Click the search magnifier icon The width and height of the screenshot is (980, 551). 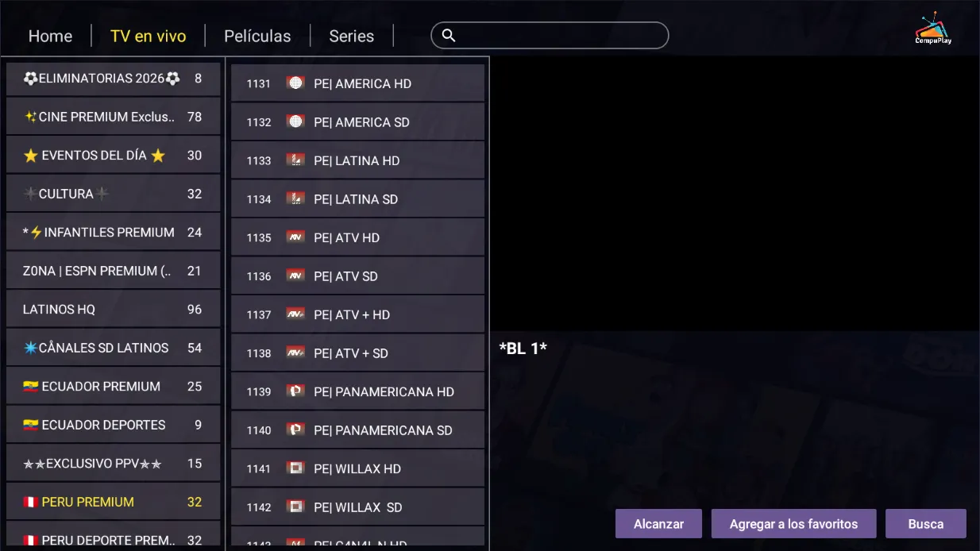pyautogui.click(x=449, y=36)
